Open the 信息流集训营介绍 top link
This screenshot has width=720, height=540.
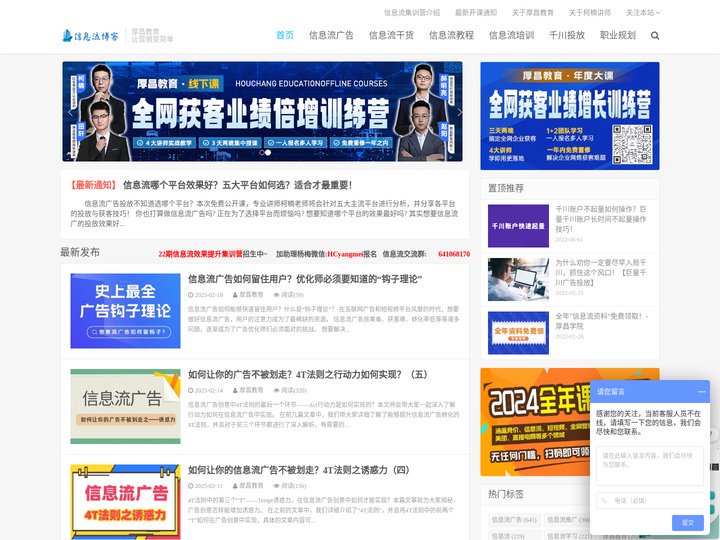coord(412,13)
